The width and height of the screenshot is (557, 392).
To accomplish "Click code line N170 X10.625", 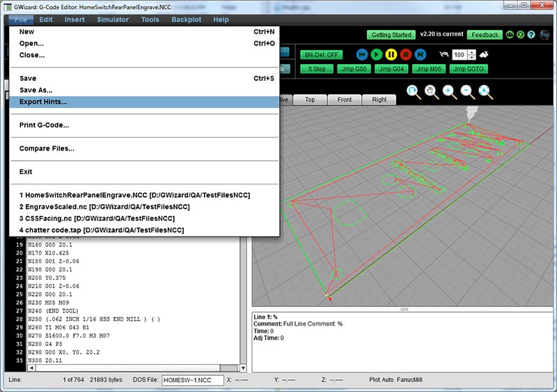I will point(48,253).
